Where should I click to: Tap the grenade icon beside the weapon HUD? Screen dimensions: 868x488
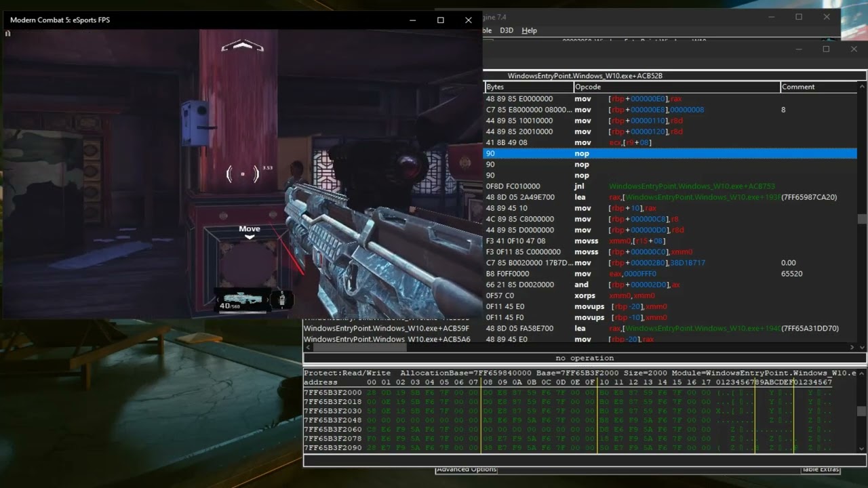coord(281,299)
